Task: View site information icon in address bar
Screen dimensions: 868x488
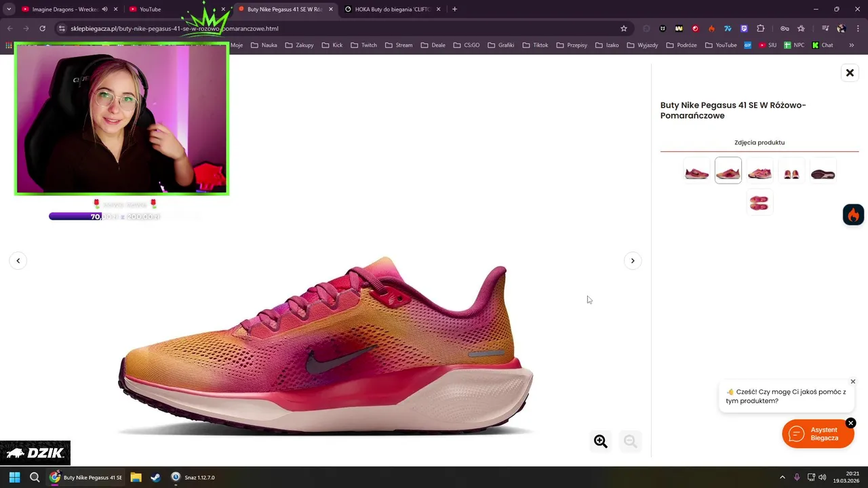Action: click(x=62, y=28)
